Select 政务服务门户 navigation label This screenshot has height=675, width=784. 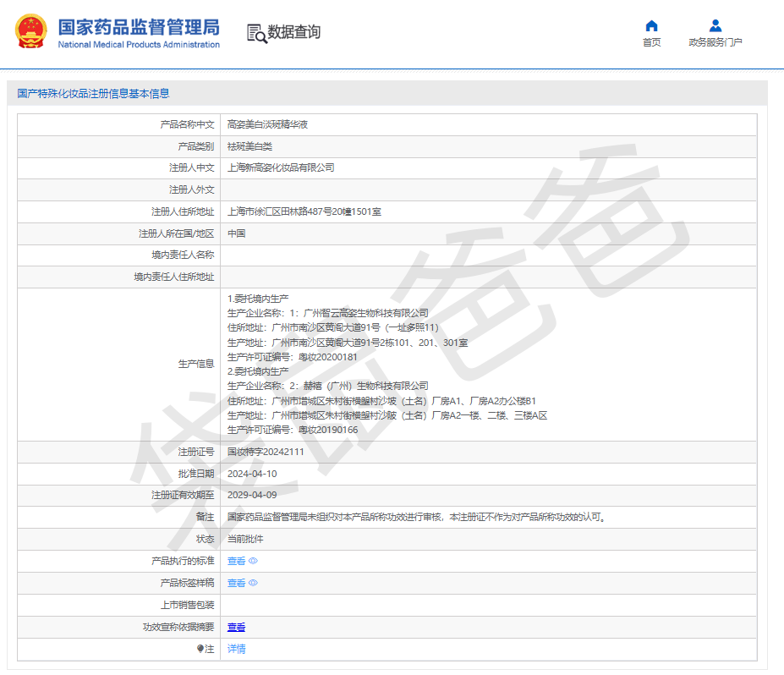[715, 43]
